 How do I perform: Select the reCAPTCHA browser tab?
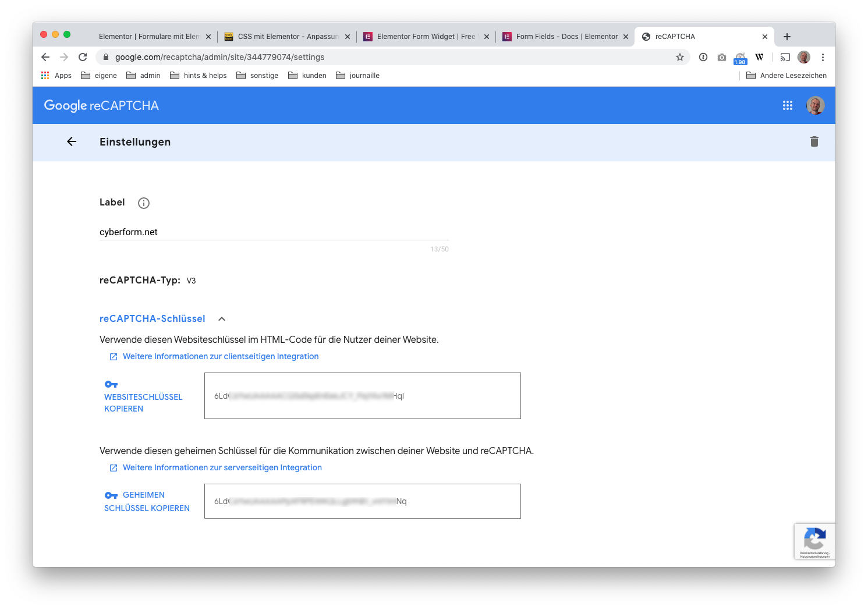(704, 37)
